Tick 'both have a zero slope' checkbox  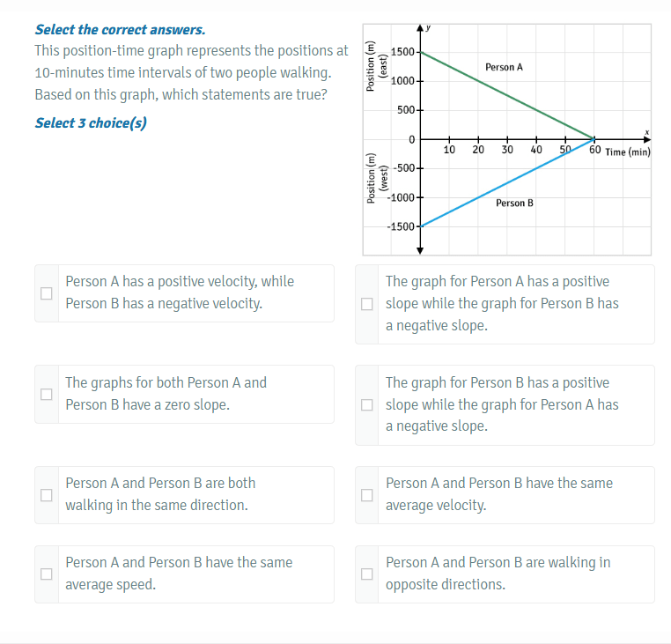[46, 394]
